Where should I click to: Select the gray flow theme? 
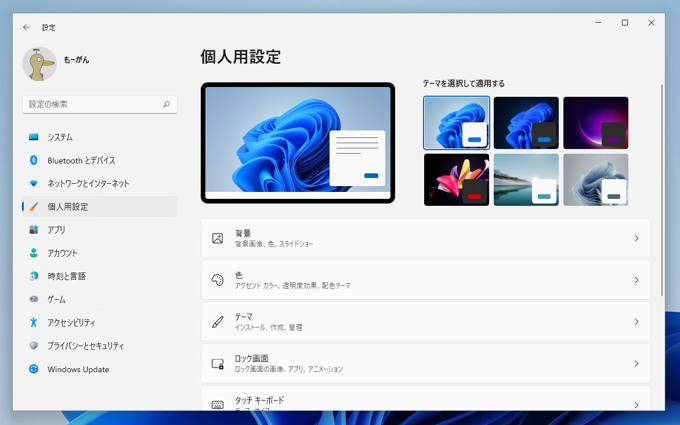(x=595, y=180)
